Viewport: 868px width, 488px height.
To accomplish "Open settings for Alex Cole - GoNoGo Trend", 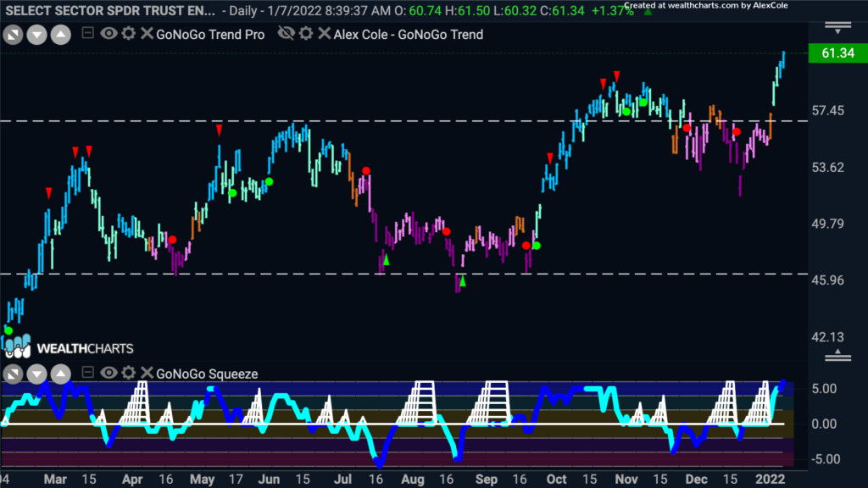I will tap(306, 34).
